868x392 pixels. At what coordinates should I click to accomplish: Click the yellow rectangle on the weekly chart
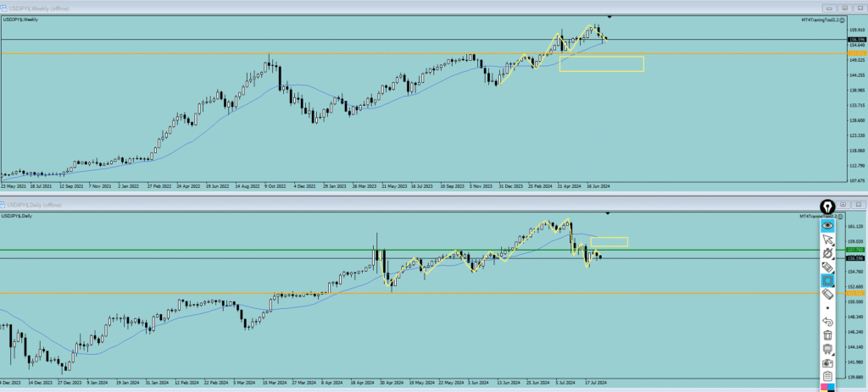click(601, 63)
